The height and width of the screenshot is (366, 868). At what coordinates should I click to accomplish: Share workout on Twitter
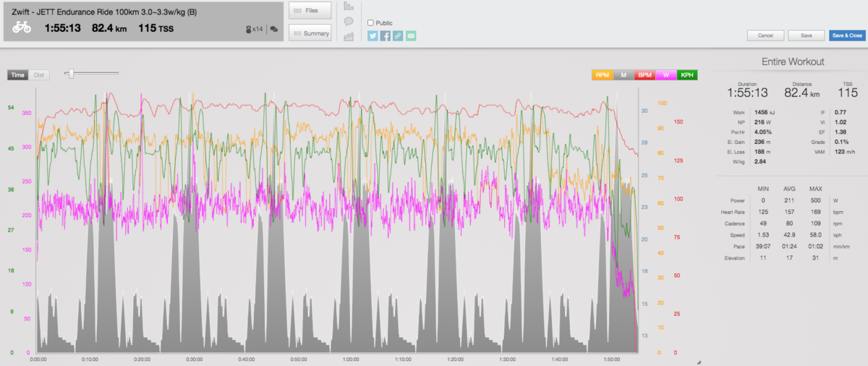click(x=373, y=35)
